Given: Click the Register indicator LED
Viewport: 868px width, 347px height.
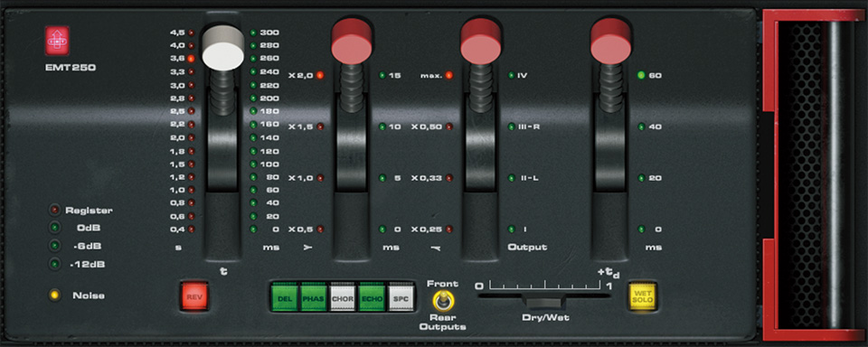Looking at the screenshot, I should click(55, 211).
